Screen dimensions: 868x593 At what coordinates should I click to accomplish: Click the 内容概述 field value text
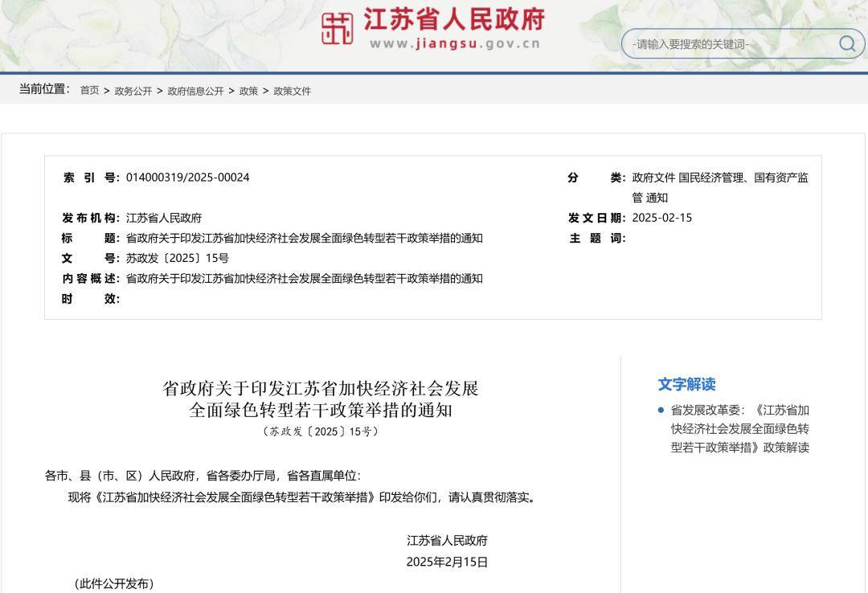[305, 279]
